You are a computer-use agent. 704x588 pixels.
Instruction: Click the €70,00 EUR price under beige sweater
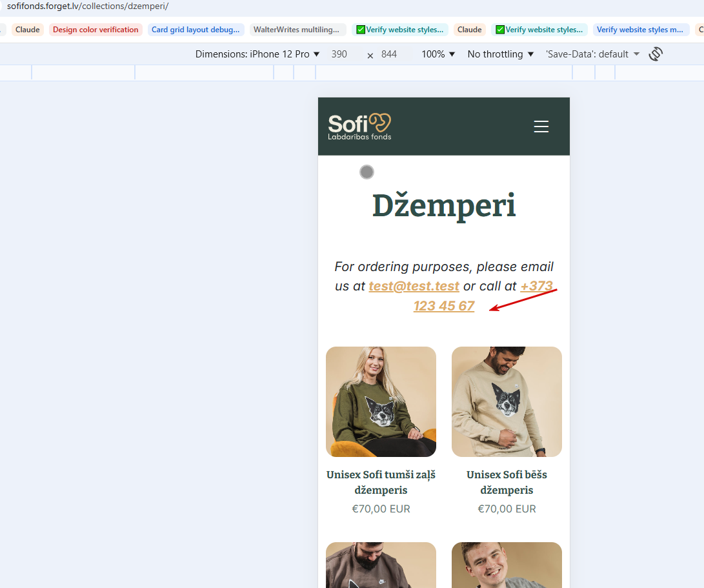507,509
